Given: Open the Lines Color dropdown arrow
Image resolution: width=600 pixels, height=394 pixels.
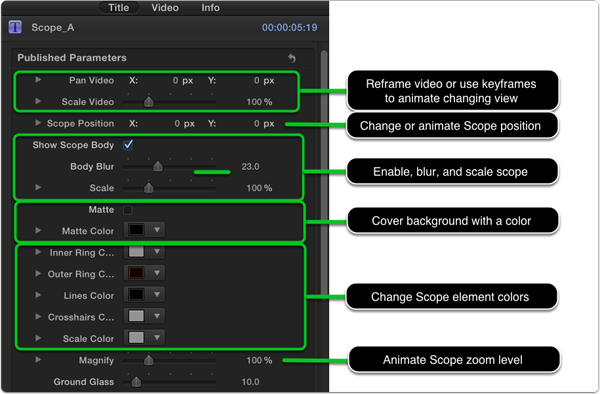Looking at the screenshot, I should (x=157, y=295).
